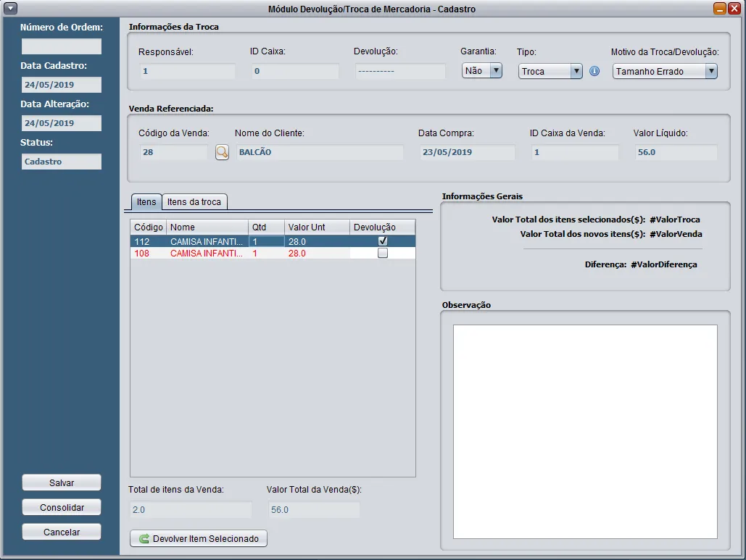Click the ID Caixa field showing 0
This screenshot has width=746, height=560.
coord(295,71)
